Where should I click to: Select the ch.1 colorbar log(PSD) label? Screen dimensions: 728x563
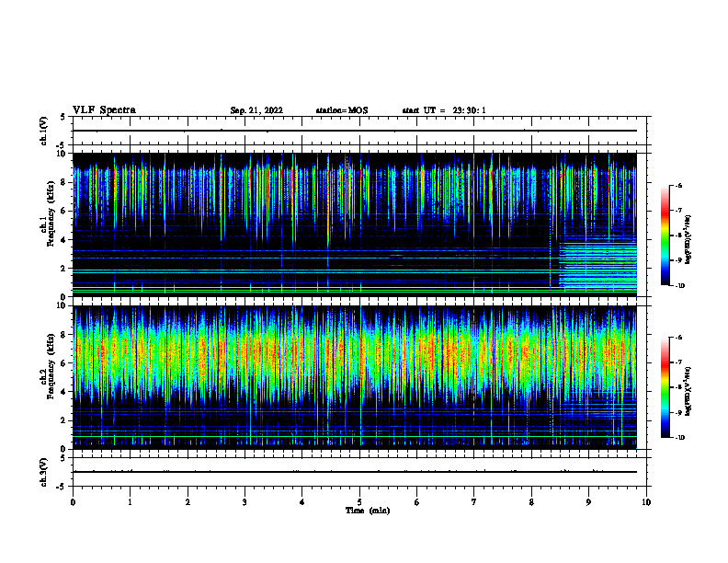[x=688, y=240]
